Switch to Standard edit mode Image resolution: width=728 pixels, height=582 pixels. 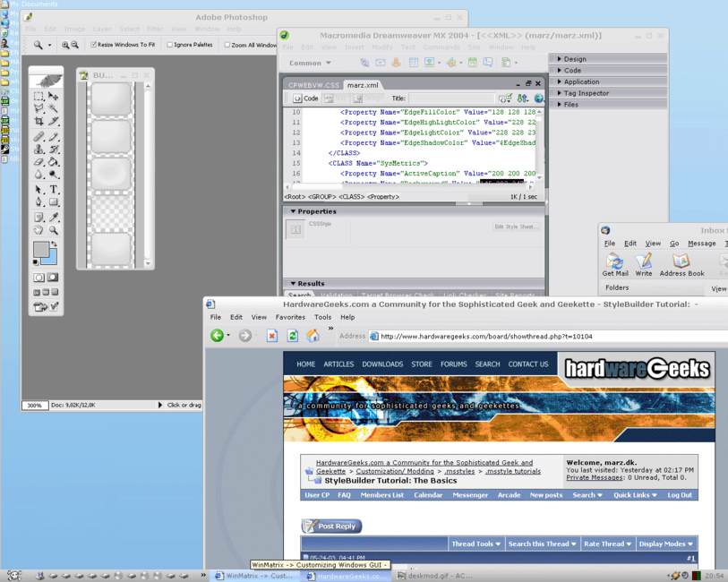(39, 277)
